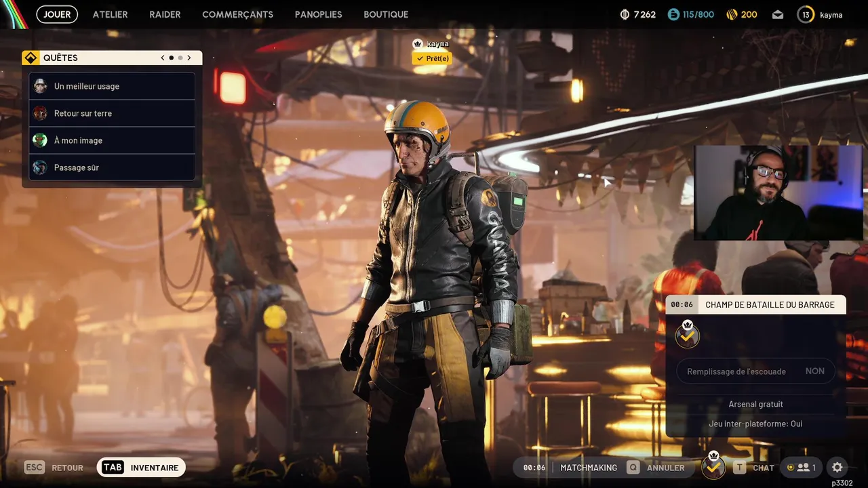Toggle Remplissage de l'escouade option
Image resolution: width=868 pixels, height=488 pixels.
coord(755,371)
